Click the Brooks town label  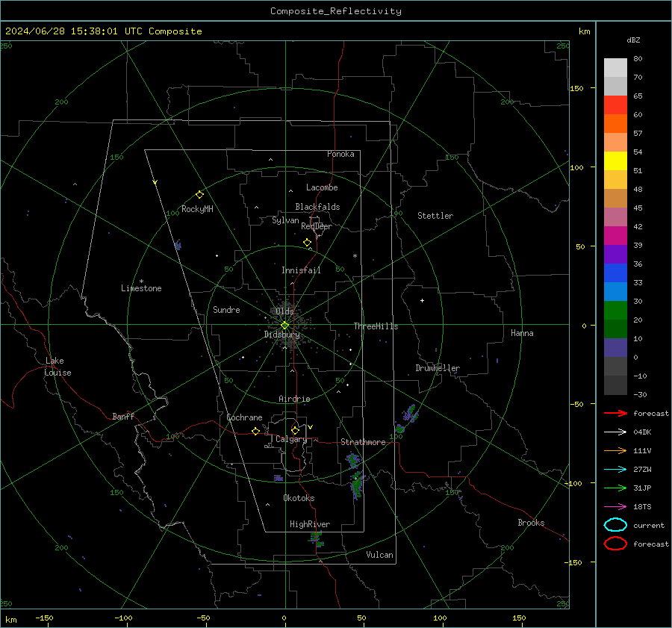531,523
